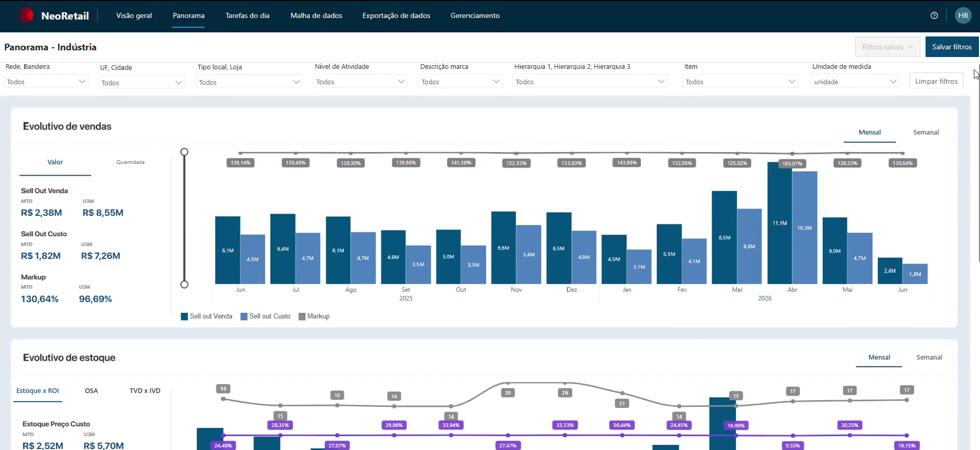Select the Quantidade tab in Evolutivo de vendas
This screenshot has width=980, height=450.
point(131,162)
